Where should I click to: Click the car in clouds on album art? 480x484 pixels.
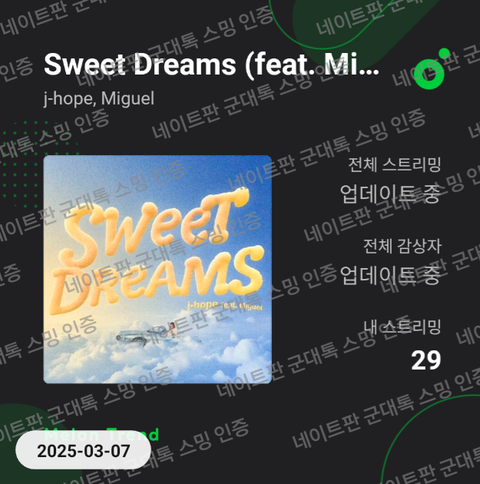135,336
